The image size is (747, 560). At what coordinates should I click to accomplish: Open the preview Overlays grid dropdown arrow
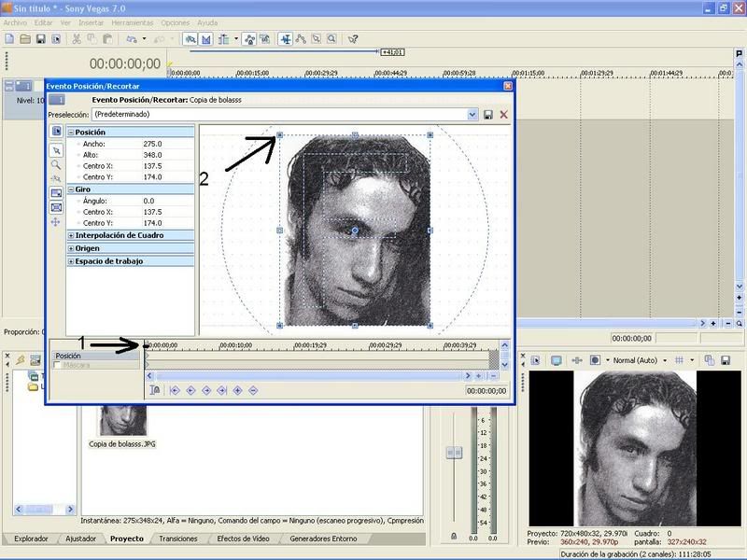692,360
